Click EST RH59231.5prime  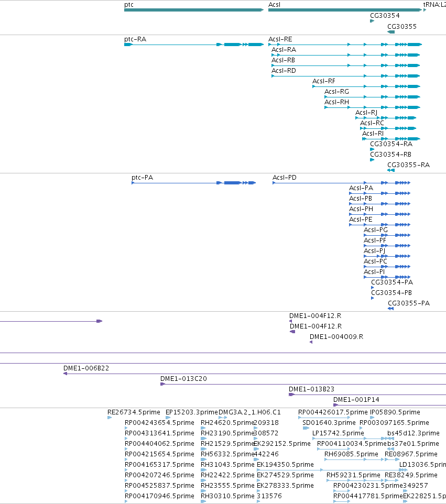(353, 475)
